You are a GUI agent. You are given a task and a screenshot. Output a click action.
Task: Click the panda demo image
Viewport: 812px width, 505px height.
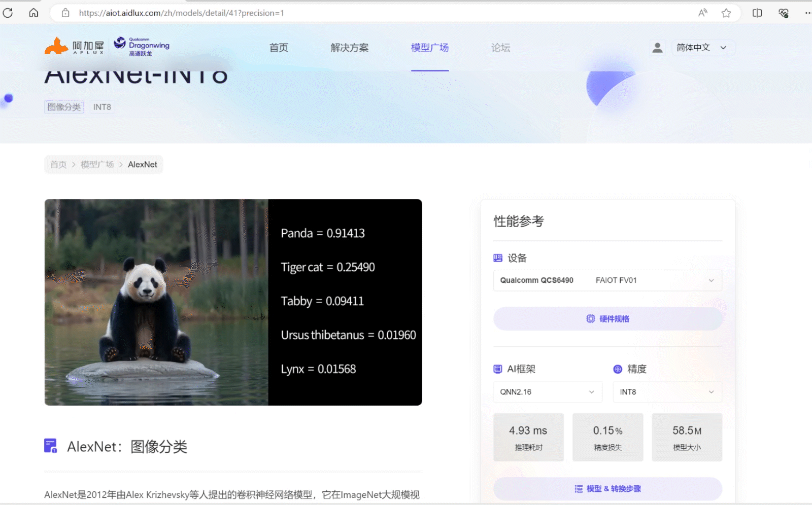(156, 302)
